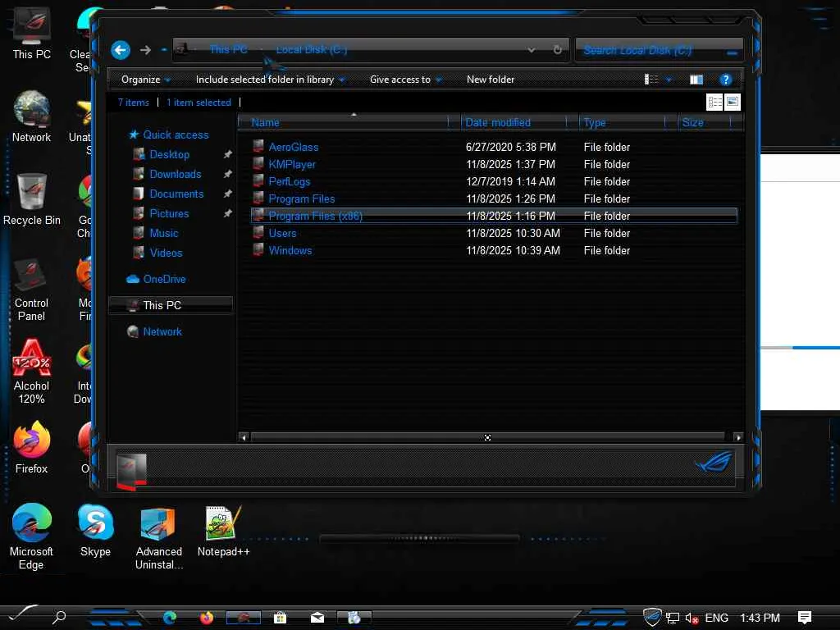Open the Recycle Bin desktop icon
The width and height of the screenshot is (840, 630).
pos(32,200)
